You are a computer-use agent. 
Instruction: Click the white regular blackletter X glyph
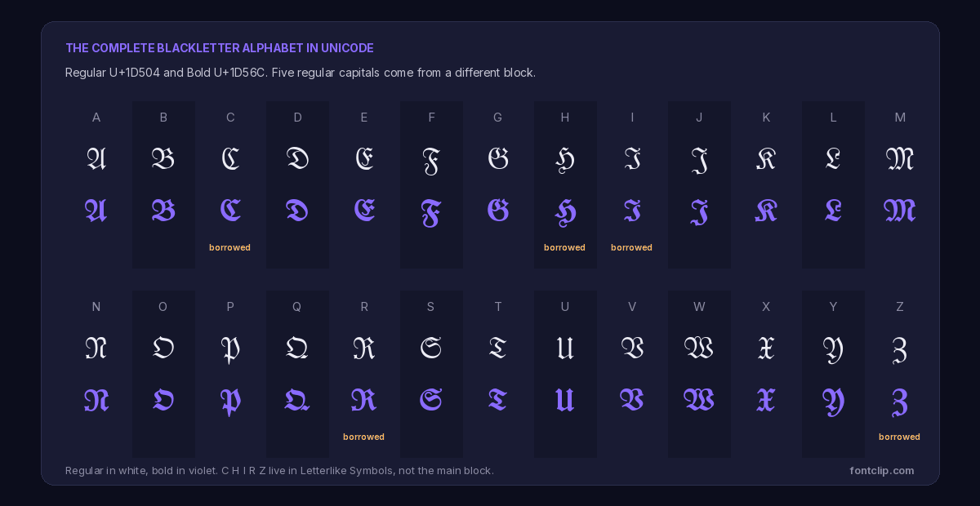coord(766,348)
